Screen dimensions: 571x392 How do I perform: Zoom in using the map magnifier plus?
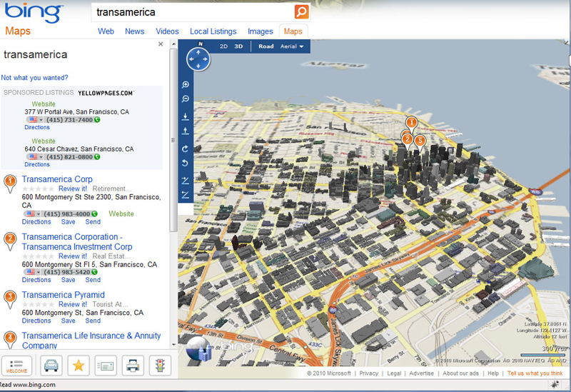coord(186,85)
